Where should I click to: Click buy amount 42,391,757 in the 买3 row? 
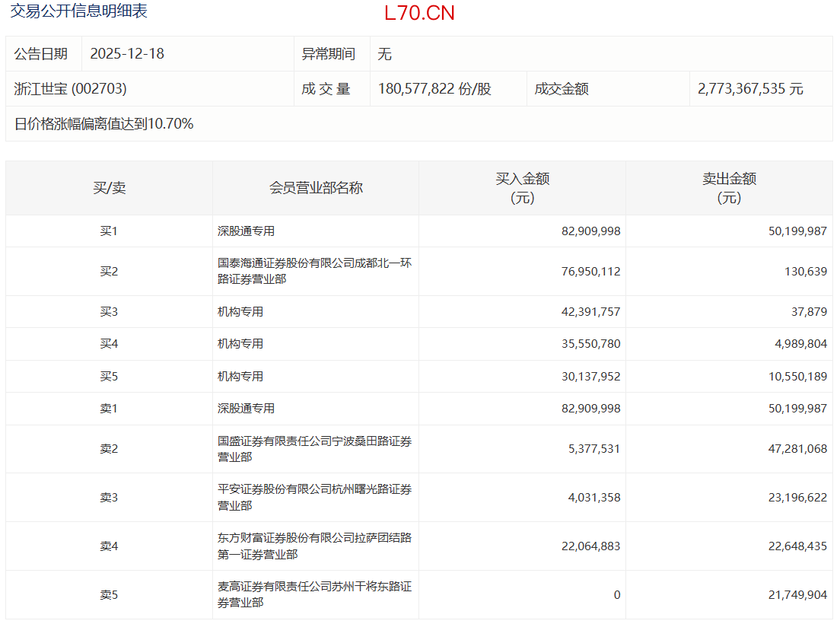590,312
